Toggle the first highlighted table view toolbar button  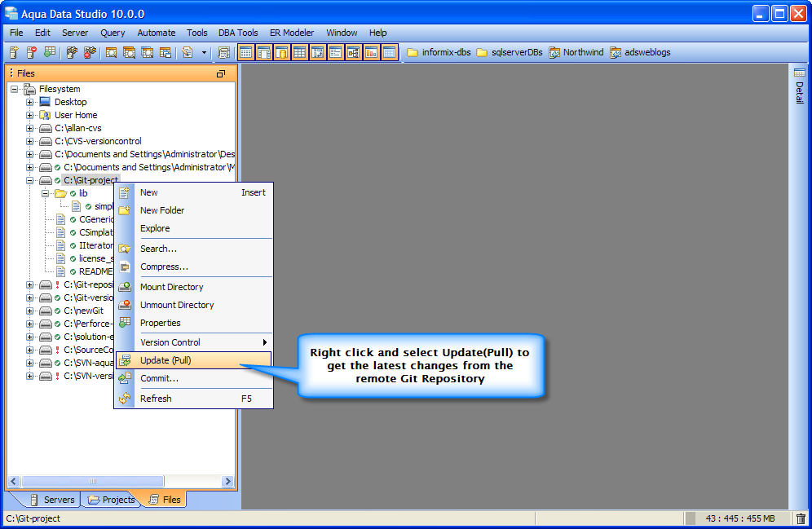pos(246,52)
